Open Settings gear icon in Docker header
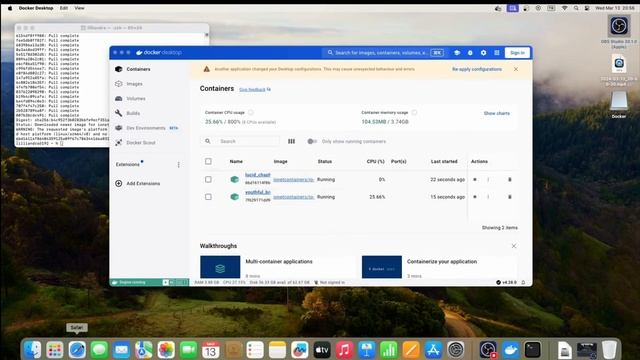The image size is (640, 360). pos(484,53)
